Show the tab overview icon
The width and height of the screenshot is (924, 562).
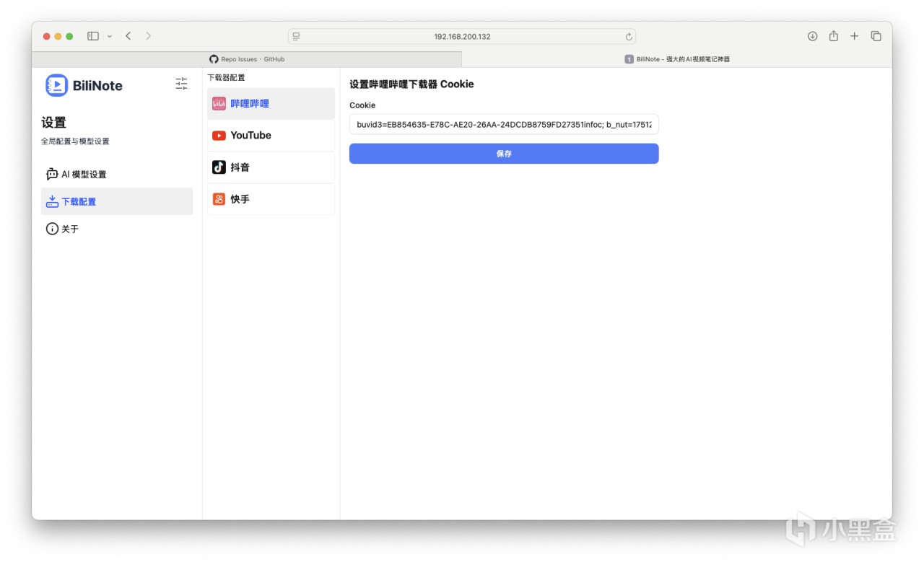tap(876, 36)
